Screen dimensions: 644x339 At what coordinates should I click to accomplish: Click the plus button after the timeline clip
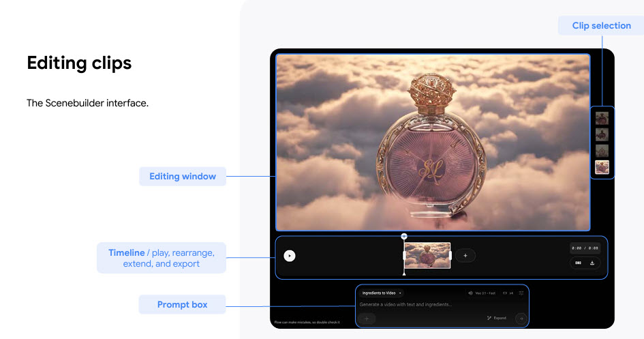[x=465, y=255]
